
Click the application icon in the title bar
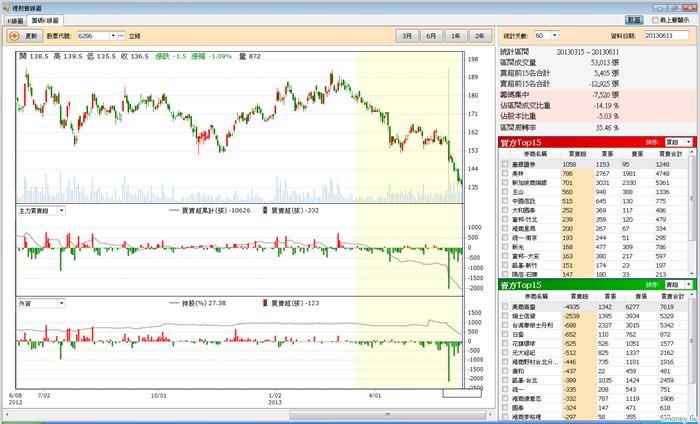pyautogui.click(x=6, y=8)
